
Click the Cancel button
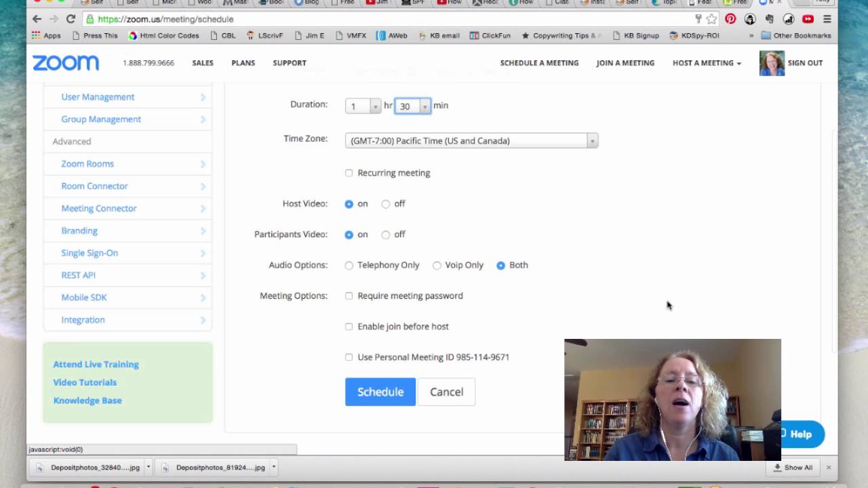(446, 392)
